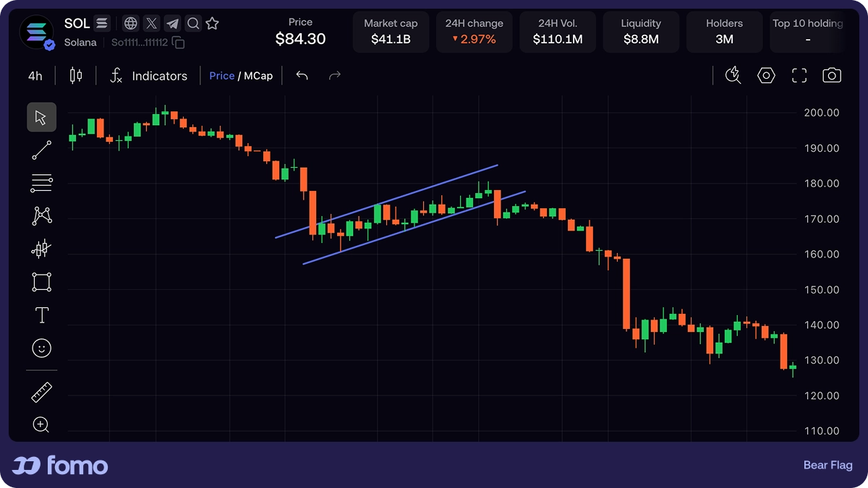Select the rectangle shape tool
This screenshot has height=488, width=868.
pyautogui.click(x=41, y=282)
